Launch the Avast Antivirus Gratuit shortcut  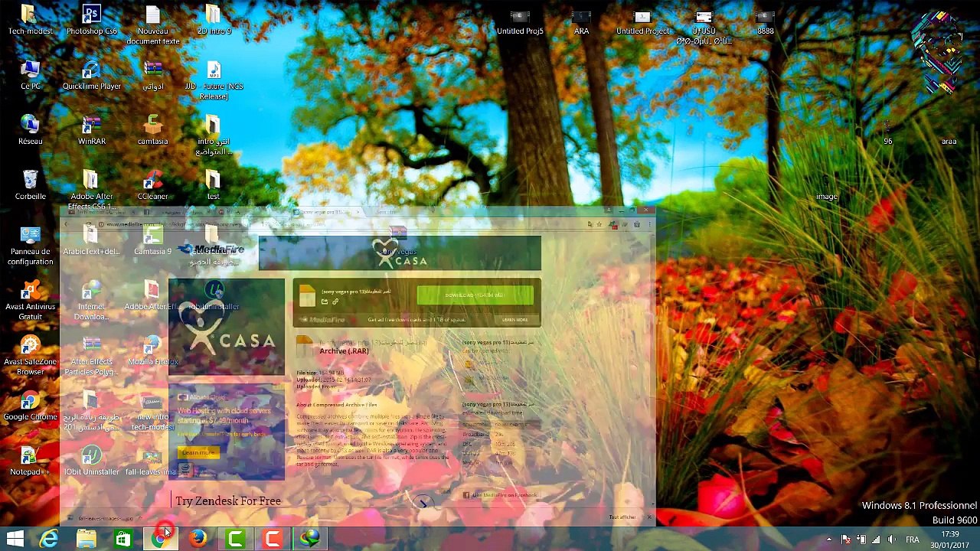pyautogui.click(x=30, y=301)
